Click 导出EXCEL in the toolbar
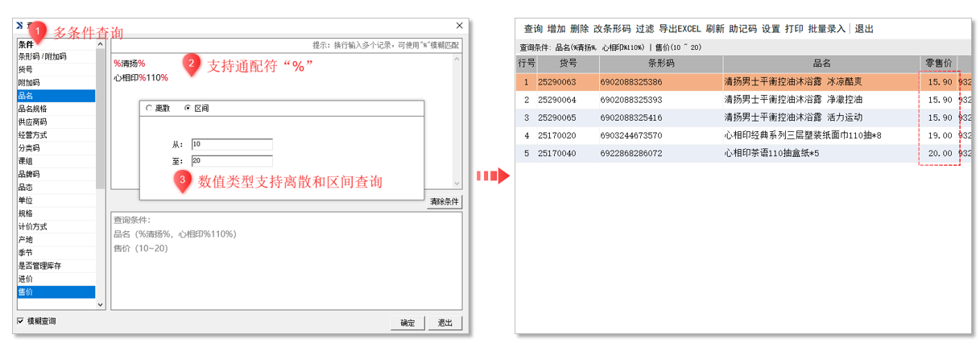Viewport: 980px width, 347px height. pyautogui.click(x=680, y=29)
